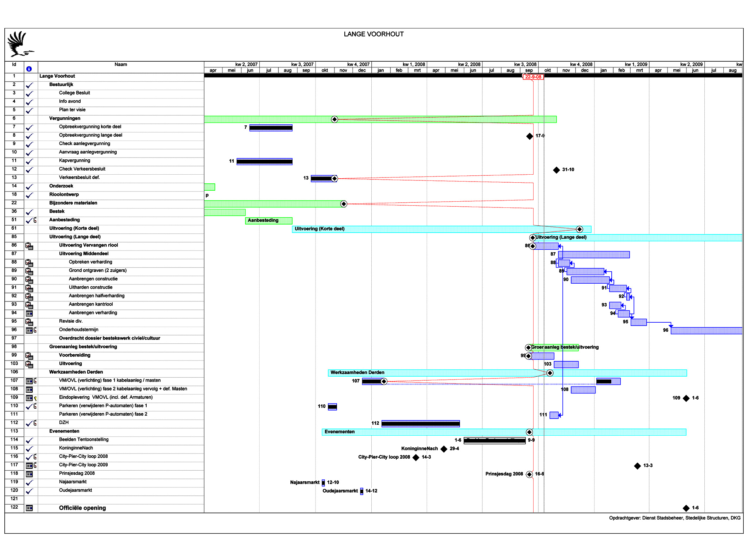
Task: Click the indicator icon on Grond ontgraven row
Action: pos(29,271)
